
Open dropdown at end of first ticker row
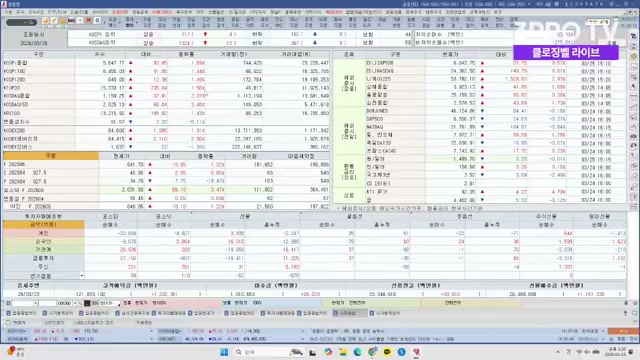click(151, 331)
